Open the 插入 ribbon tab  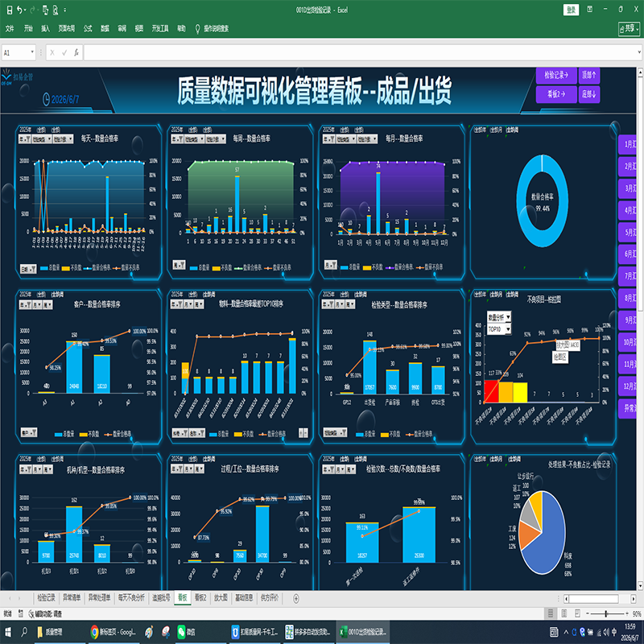point(45,28)
